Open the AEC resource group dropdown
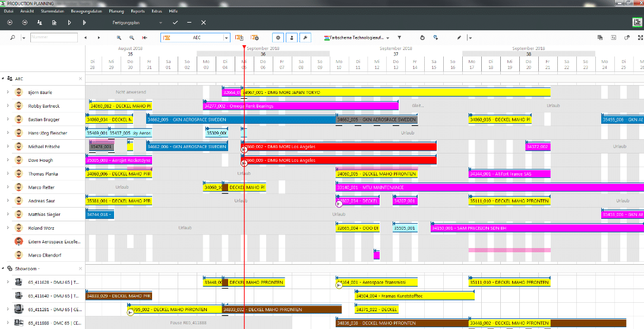This screenshot has height=329, width=644. 226,37
